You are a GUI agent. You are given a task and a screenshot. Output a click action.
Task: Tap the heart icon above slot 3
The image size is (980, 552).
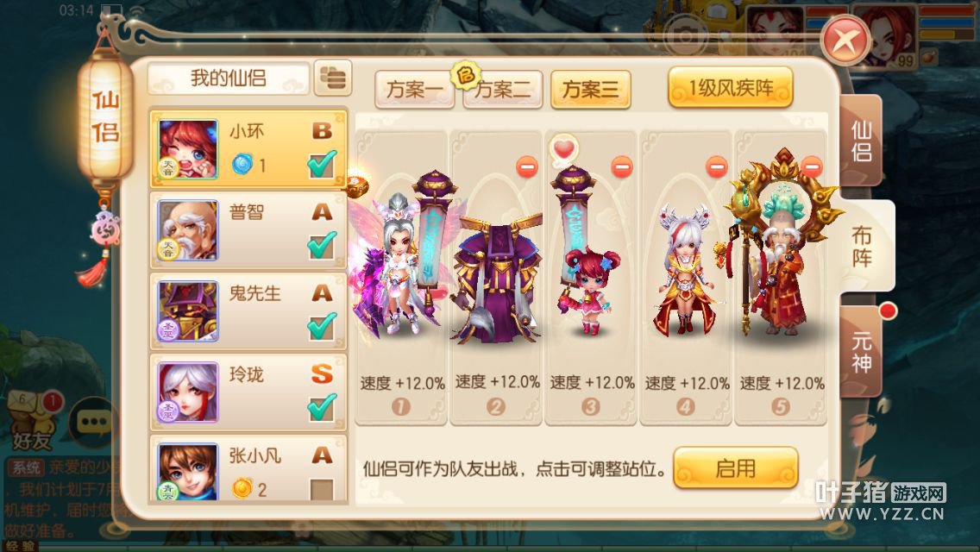[x=564, y=150]
